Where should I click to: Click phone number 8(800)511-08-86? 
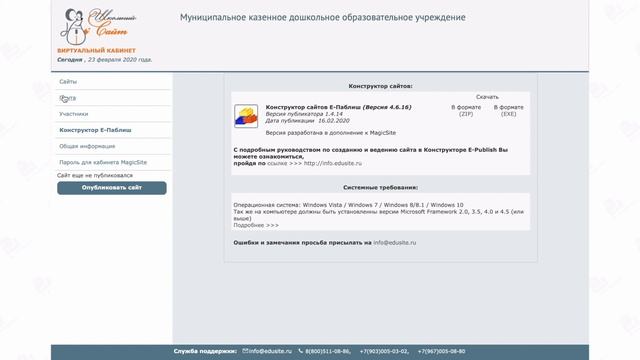pos(328,351)
